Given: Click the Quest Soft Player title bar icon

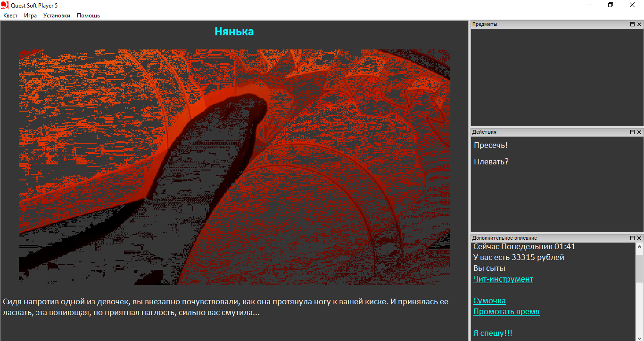Looking at the screenshot, I should click(5, 5).
